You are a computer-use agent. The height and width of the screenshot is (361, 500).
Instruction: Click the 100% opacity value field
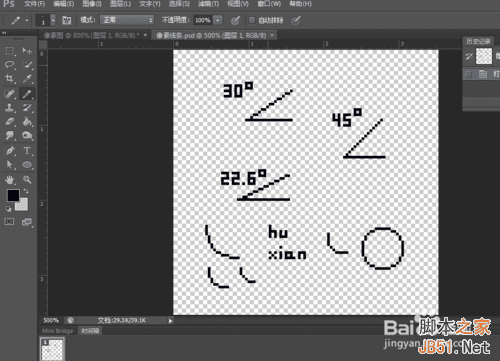202,20
